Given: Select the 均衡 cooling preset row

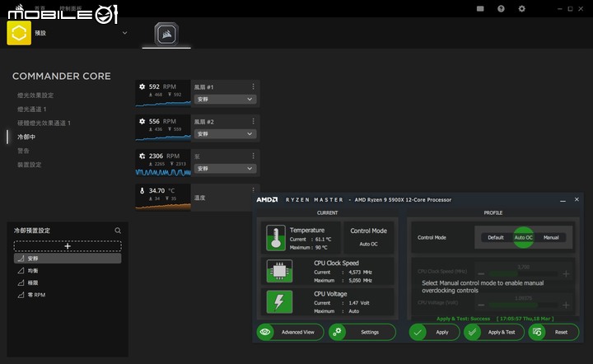Looking at the screenshot, I should pos(68,271).
